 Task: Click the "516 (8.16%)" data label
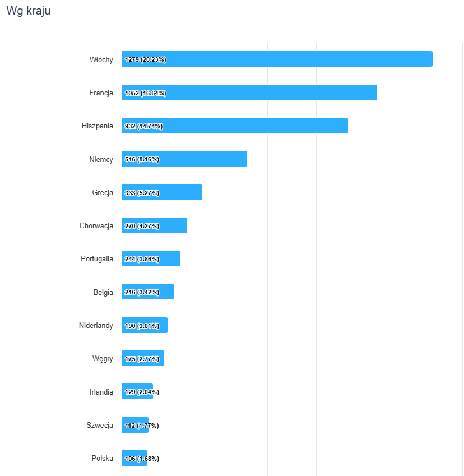click(142, 160)
